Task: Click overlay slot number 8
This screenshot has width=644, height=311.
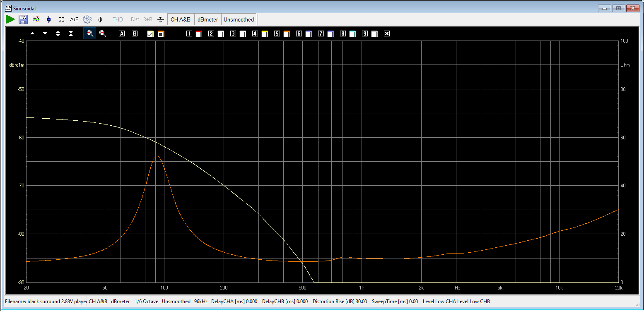Action: click(x=343, y=33)
